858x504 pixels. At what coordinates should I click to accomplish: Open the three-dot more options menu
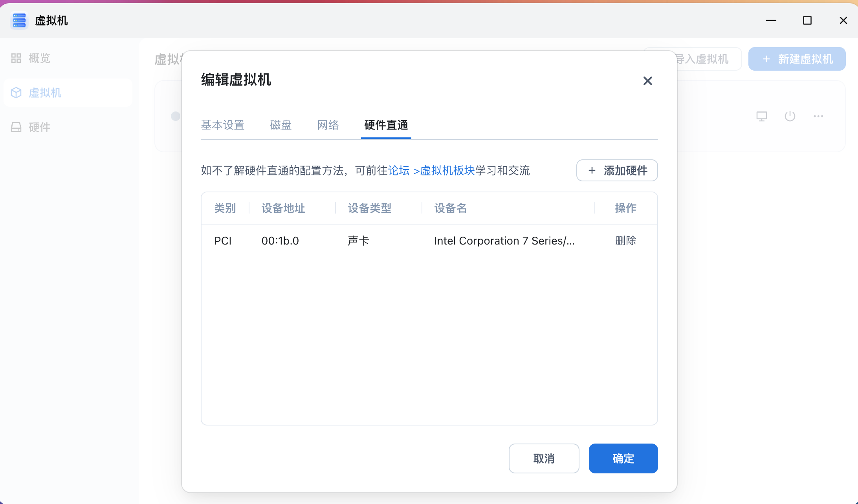click(x=818, y=116)
